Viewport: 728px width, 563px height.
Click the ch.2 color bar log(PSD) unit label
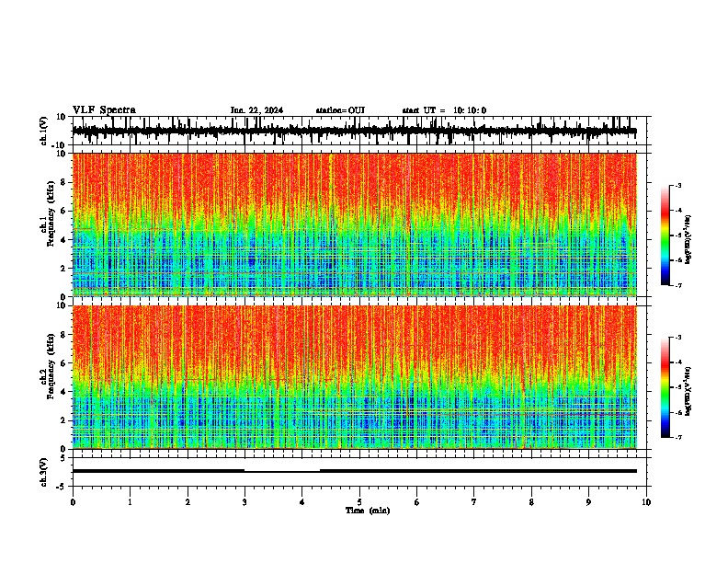(x=688, y=391)
